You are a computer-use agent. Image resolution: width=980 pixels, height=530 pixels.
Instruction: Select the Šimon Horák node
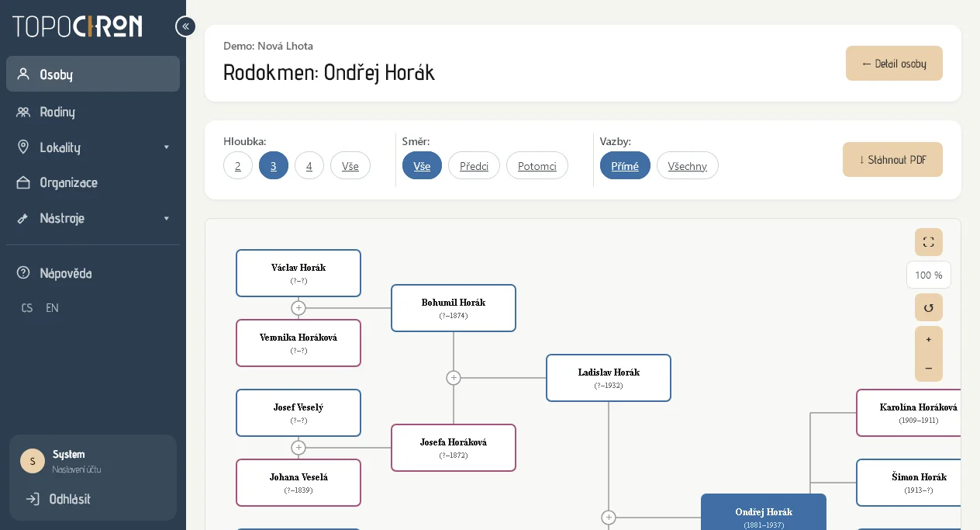pos(909,483)
